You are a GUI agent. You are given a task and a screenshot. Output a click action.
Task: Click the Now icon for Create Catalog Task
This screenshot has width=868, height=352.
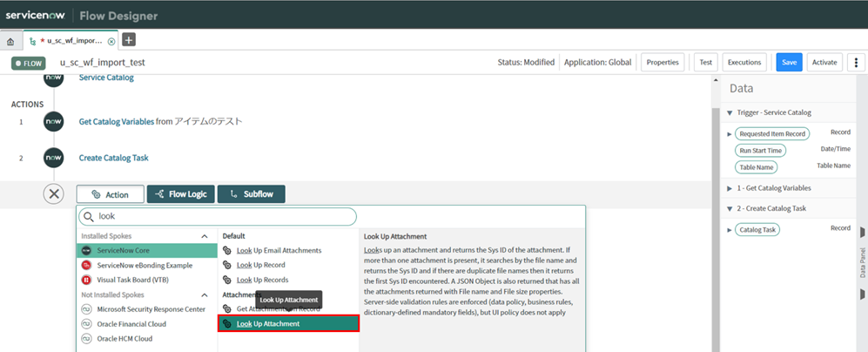[54, 158]
